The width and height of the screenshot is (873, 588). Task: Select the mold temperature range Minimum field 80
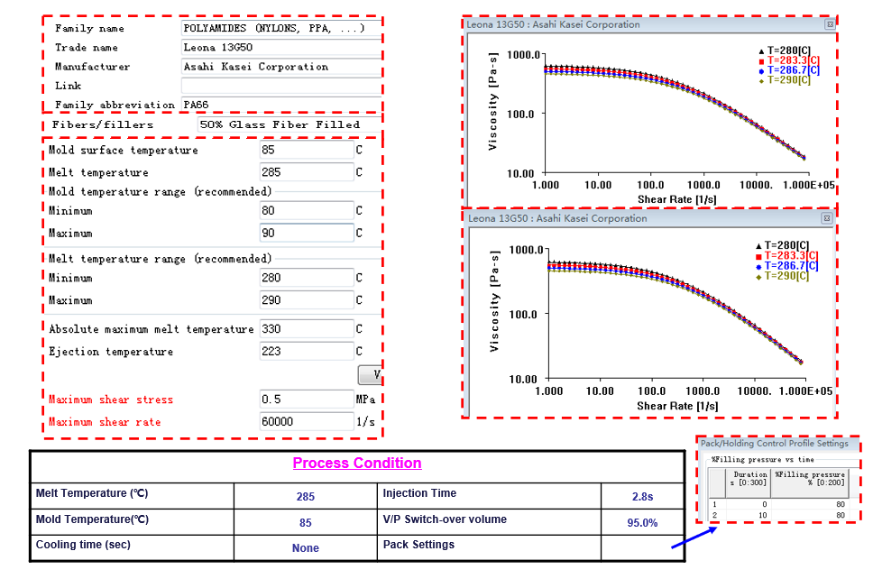307,210
